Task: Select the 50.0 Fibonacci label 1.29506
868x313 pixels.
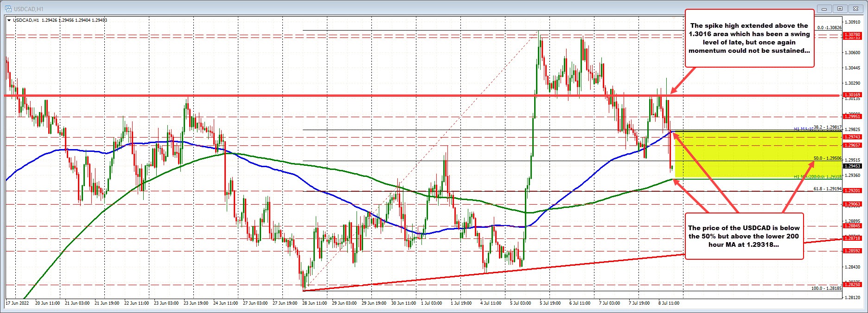Action: coord(827,158)
